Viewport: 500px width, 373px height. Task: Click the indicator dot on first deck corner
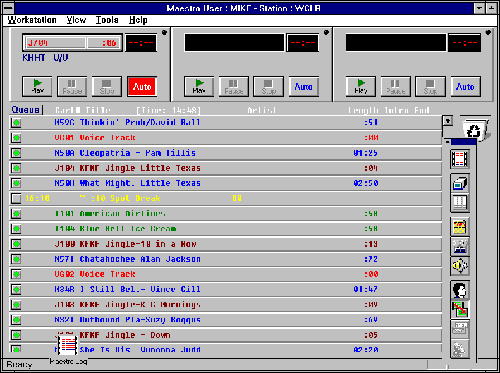(x=164, y=32)
